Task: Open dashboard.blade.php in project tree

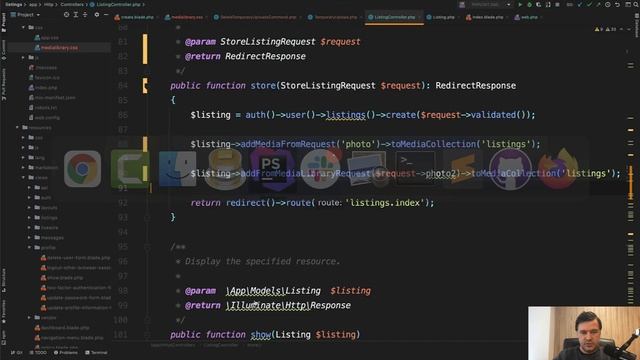Action: click(x=65, y=327)
